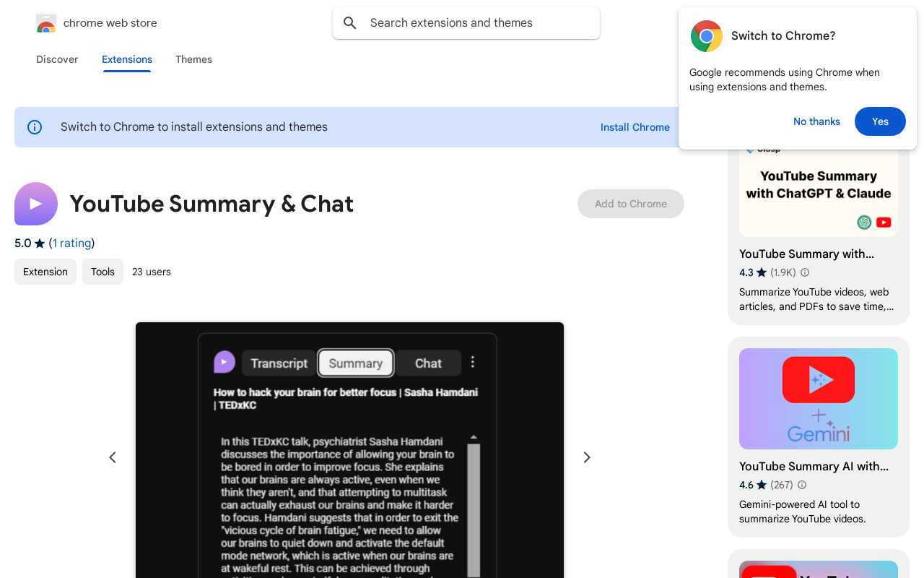Dismiss the popup with No thanks
The width and height of the screenshot is (924, 578).
pos(816,121)
